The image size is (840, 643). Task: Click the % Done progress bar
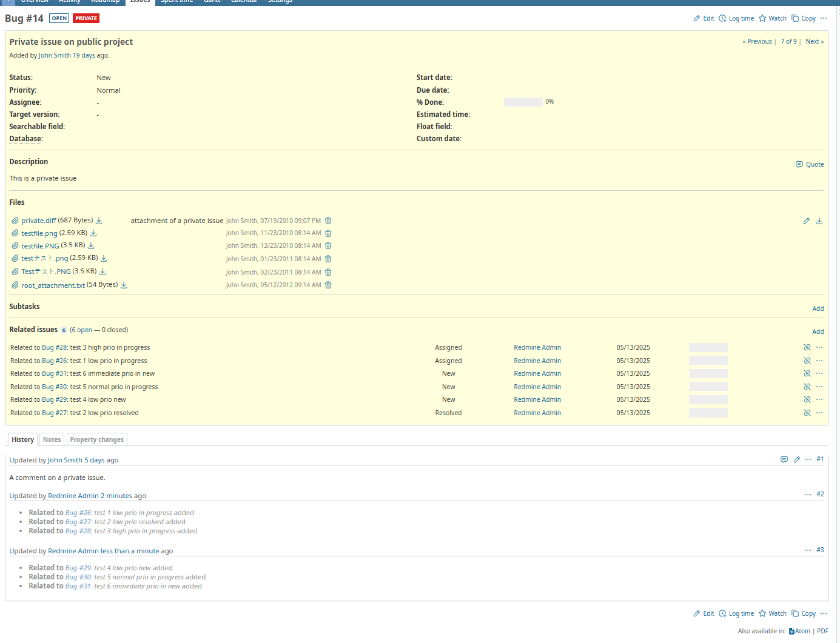point(523,102)
